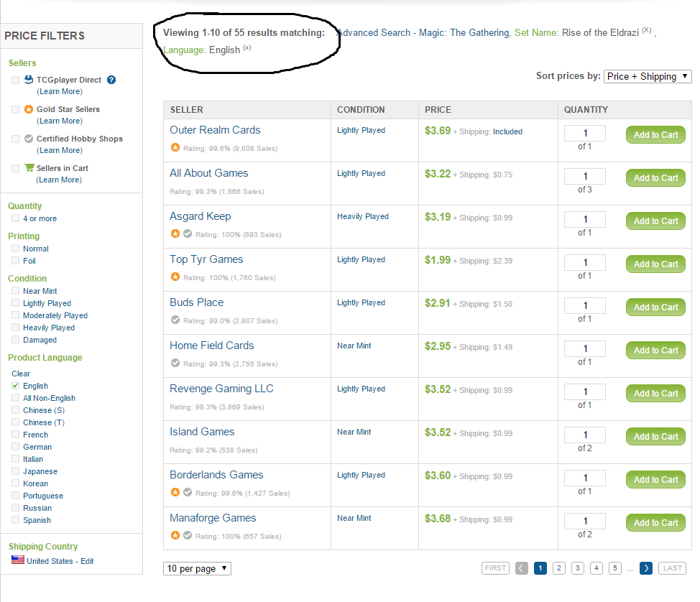The image size is (700, 602).
Task: Click the United States flag icon
Action: click(x=18, y=560)
